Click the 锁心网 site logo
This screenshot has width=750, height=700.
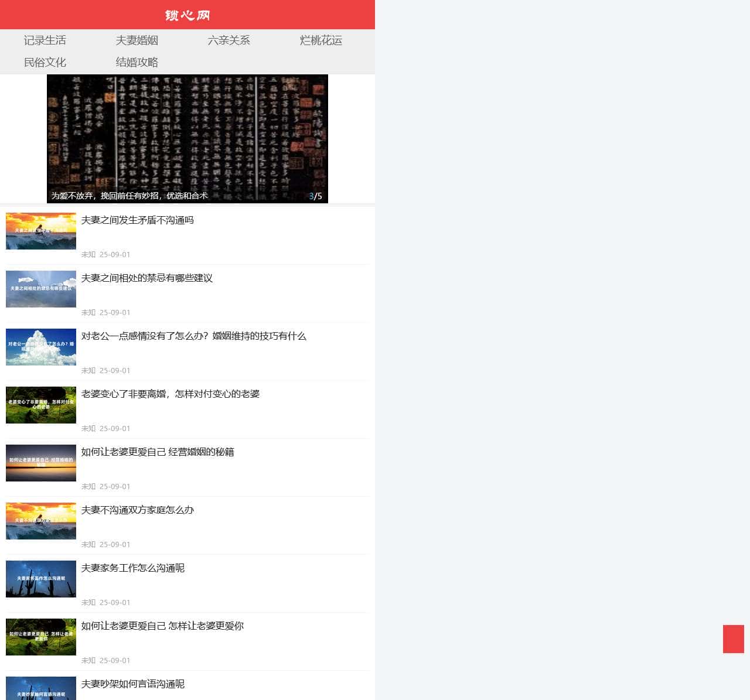point(187,15)
